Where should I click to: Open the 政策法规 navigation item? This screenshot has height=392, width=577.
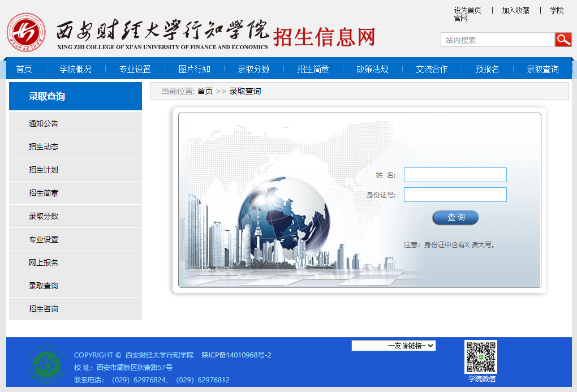[372, 69]
